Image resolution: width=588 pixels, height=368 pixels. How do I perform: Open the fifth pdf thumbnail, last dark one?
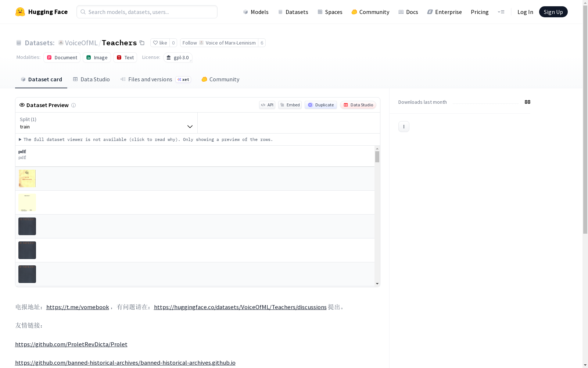27,274
